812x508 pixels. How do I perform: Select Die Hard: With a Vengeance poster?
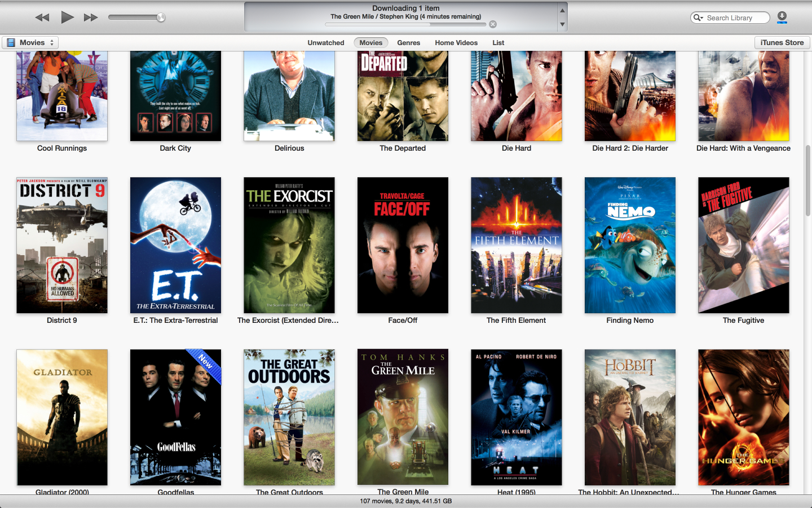pyautogui.click(x=744, y=96)
